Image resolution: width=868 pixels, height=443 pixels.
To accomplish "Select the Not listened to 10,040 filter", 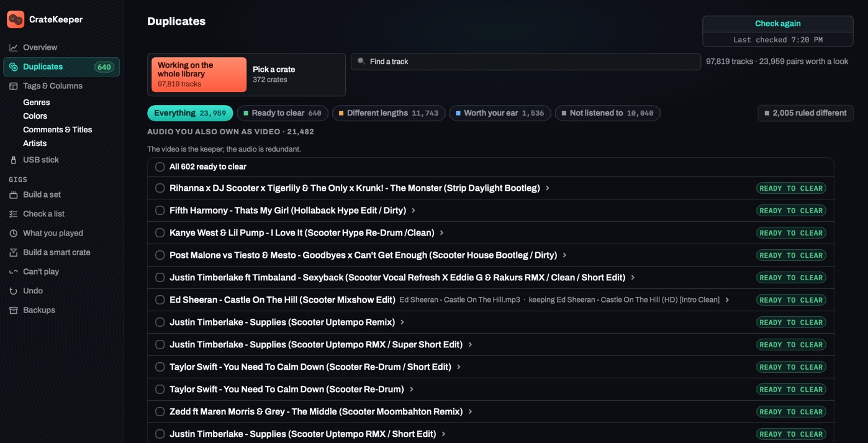I will 607,113.
